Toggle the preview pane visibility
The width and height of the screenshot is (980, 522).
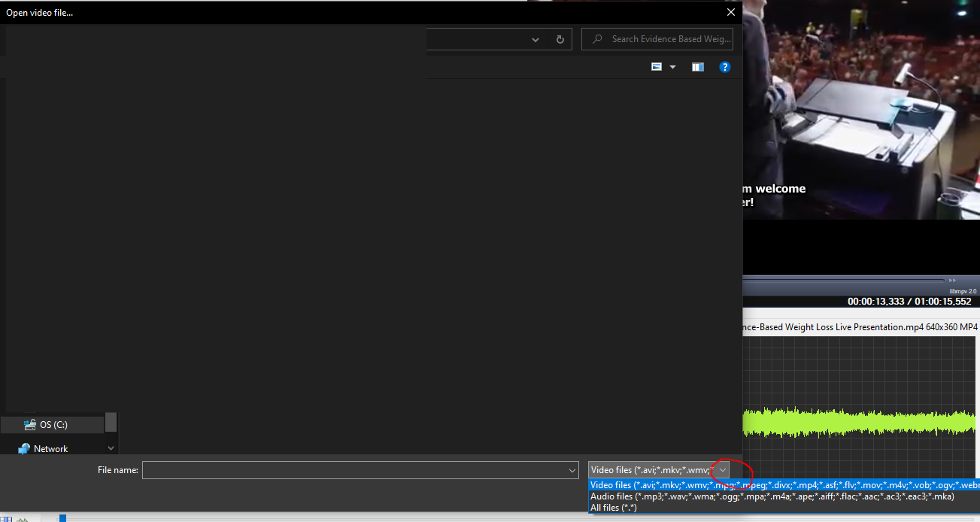pos(697,67)
